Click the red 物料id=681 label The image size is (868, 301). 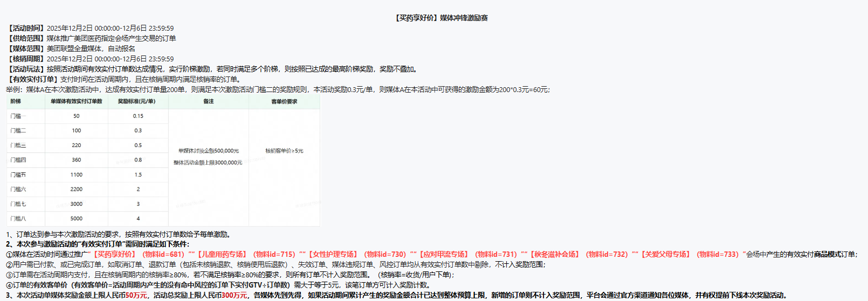[x=163, y=254]
